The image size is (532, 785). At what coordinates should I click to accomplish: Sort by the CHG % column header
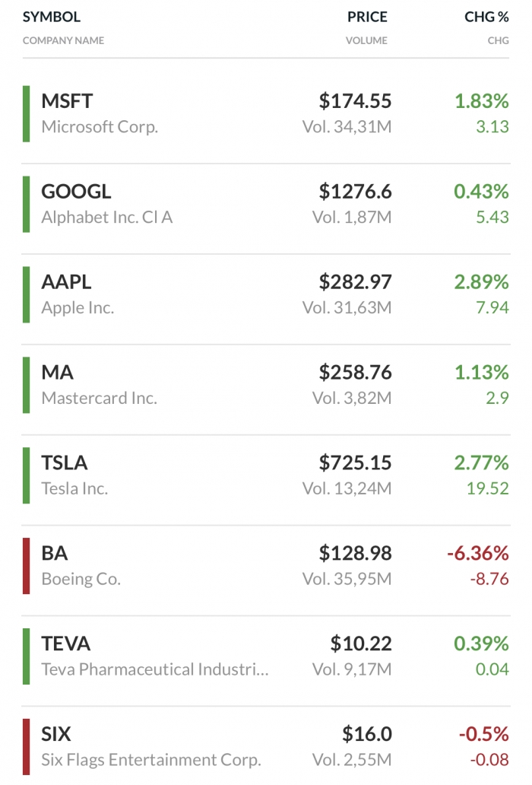[x=486, y=17]
